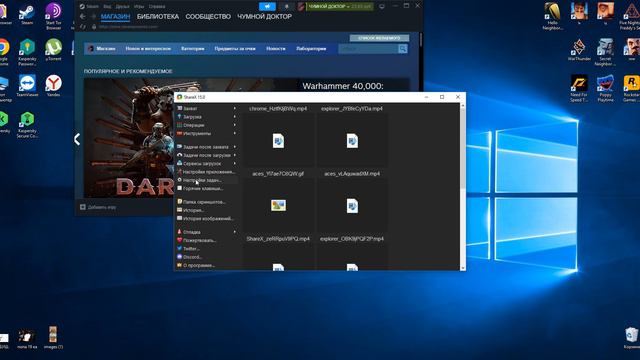Open Steam notifications bell
This screenshot has width=640, height=360.
point(286,7)
